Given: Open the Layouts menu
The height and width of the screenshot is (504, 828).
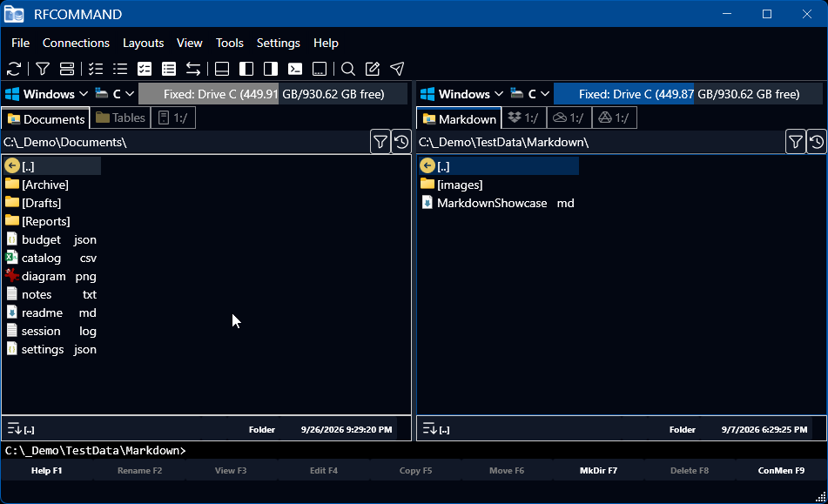Looking at the screenshot, I should (143, 43).
